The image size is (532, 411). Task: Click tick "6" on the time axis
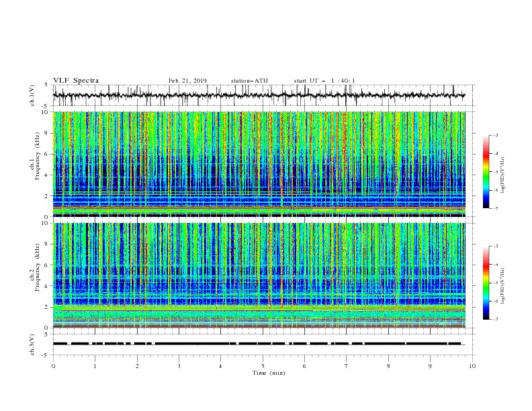click(305, 366)
